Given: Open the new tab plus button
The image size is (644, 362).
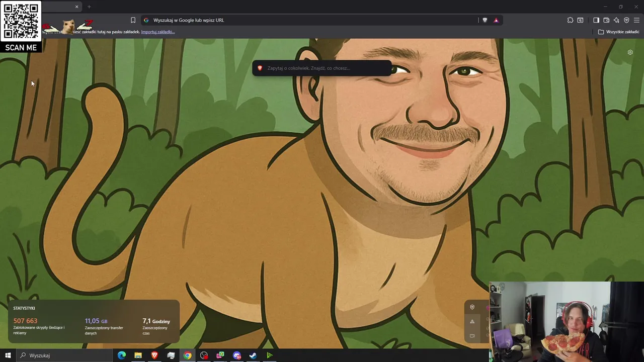Looking at the screenshot, I should (x=89, y=7).
